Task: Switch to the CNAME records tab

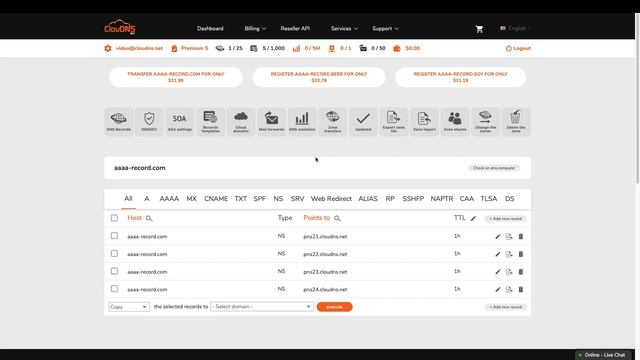Action: (216, 199)
